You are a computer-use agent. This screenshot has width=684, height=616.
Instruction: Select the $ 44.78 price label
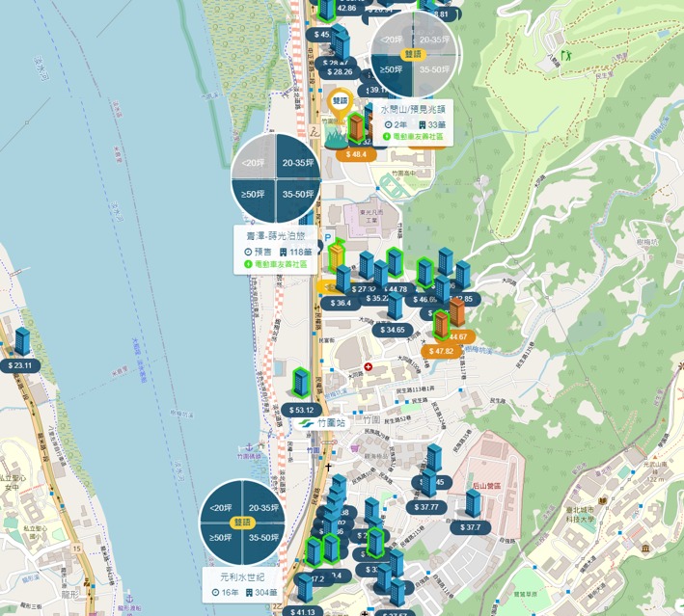pos(396,289)
